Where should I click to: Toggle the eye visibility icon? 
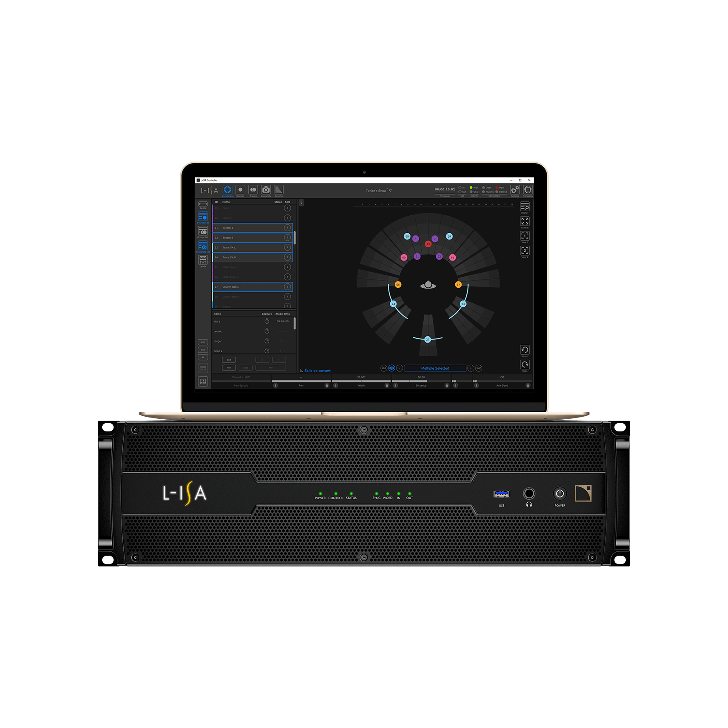pos(392,368)
